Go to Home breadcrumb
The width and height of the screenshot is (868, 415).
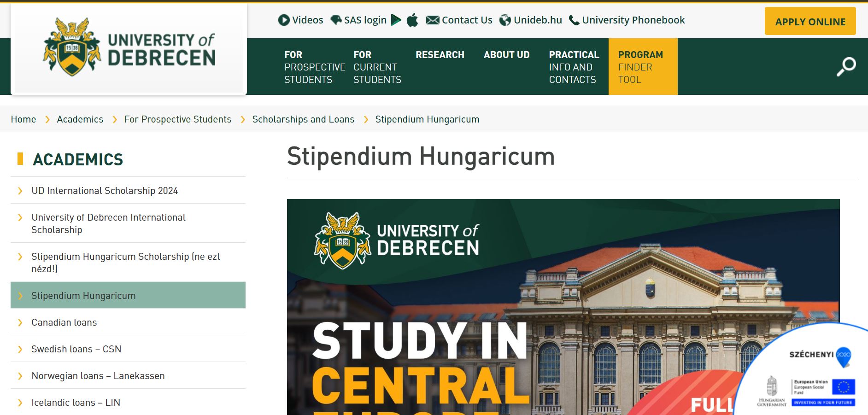[x=23, y=119]
